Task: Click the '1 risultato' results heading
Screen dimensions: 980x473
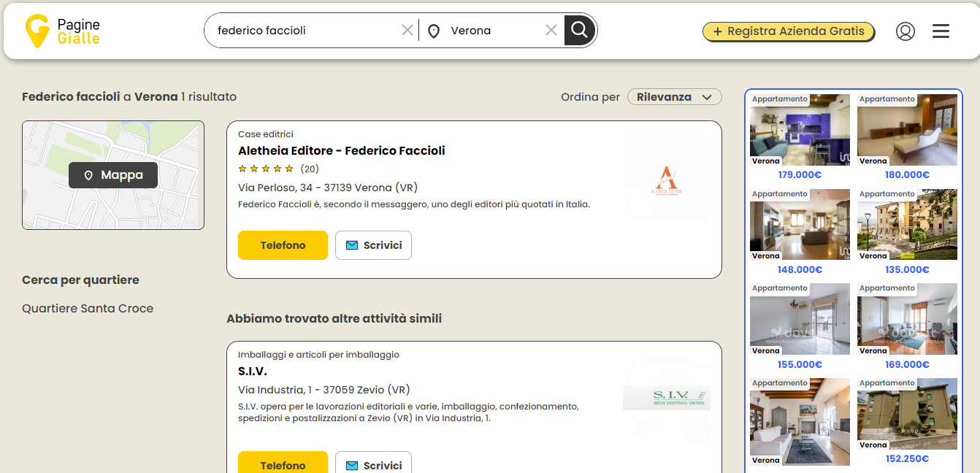Action: 209,96
